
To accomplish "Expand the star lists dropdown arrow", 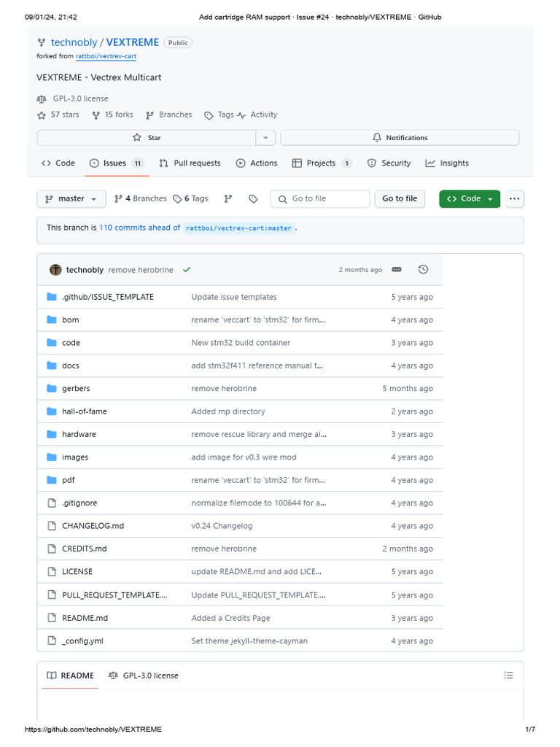I will pyautogui.click(x=265, y=138).
